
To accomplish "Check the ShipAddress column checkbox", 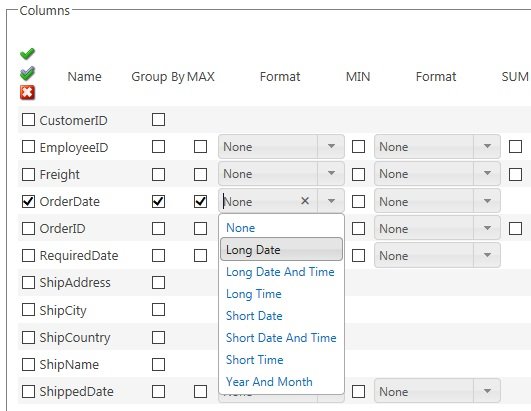I will click(x=28, y=282).
